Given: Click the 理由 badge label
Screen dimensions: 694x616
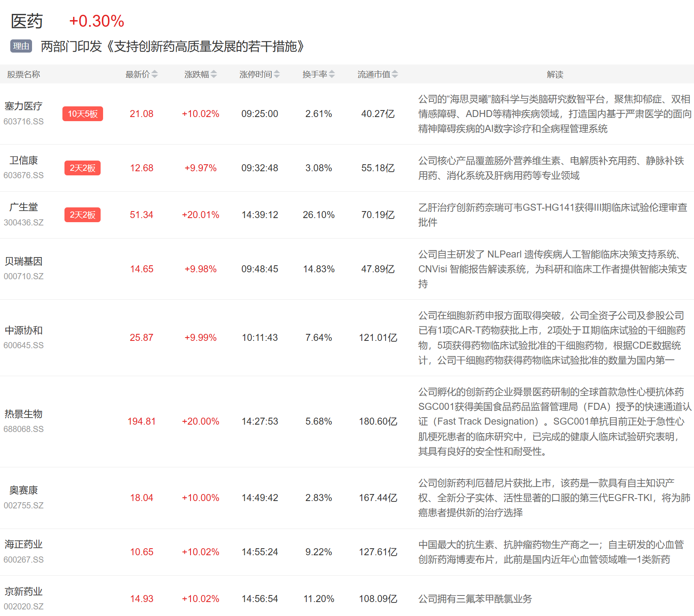Looking at the screenshot, I should point(21,46).
